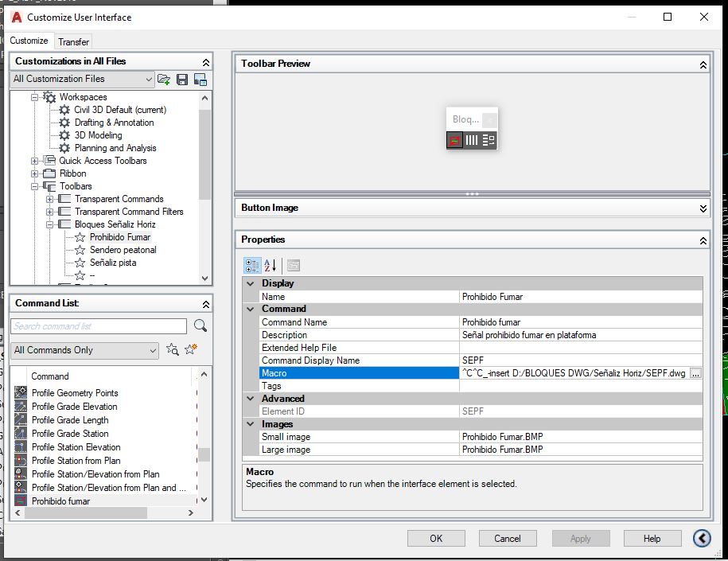
Task: Click the round back arrow button
Action: (x=702, y=538)
